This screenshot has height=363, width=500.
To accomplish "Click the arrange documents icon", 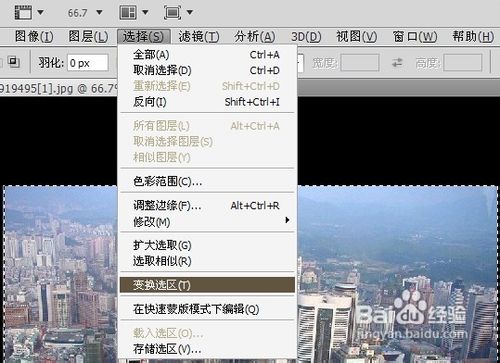I will point(128,13).
